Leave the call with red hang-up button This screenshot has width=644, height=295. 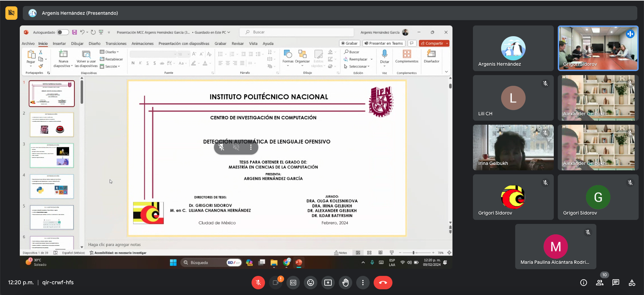click(x=383, y=283)
